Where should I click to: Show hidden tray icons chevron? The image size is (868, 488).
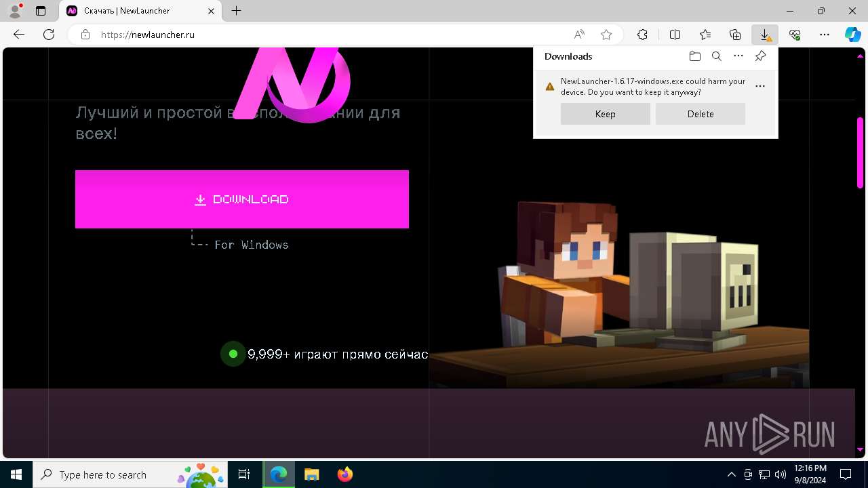click(731, 474)
